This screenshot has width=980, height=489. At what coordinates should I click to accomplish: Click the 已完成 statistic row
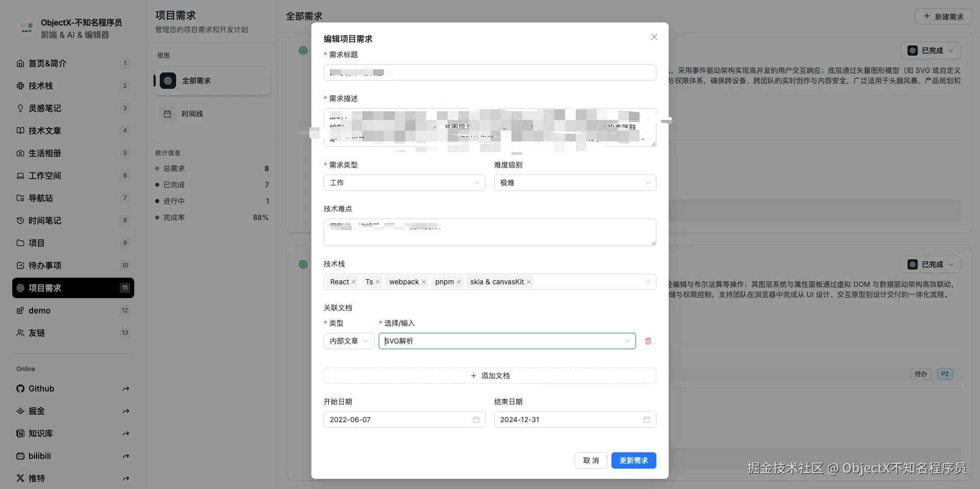click(212, 185)
